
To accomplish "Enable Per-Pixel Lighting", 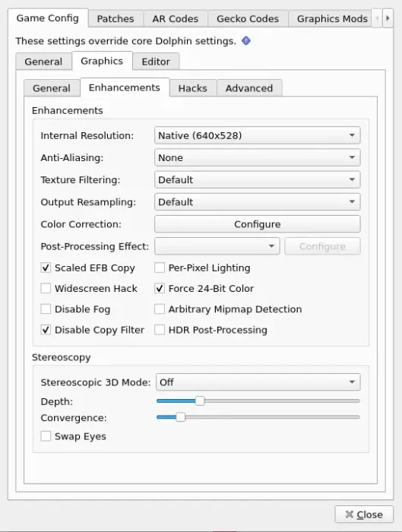I will click(160, 268).
